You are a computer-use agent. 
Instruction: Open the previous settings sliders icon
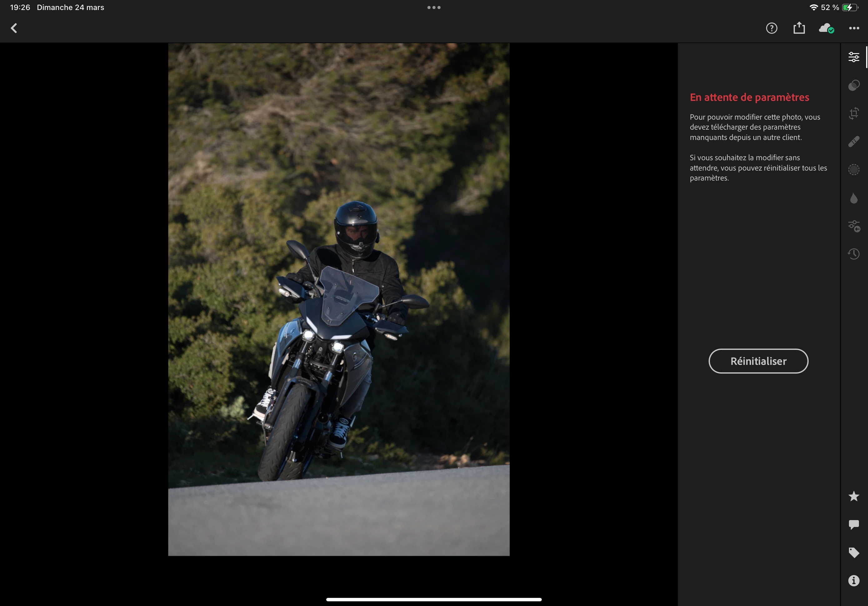coord(854,226)
